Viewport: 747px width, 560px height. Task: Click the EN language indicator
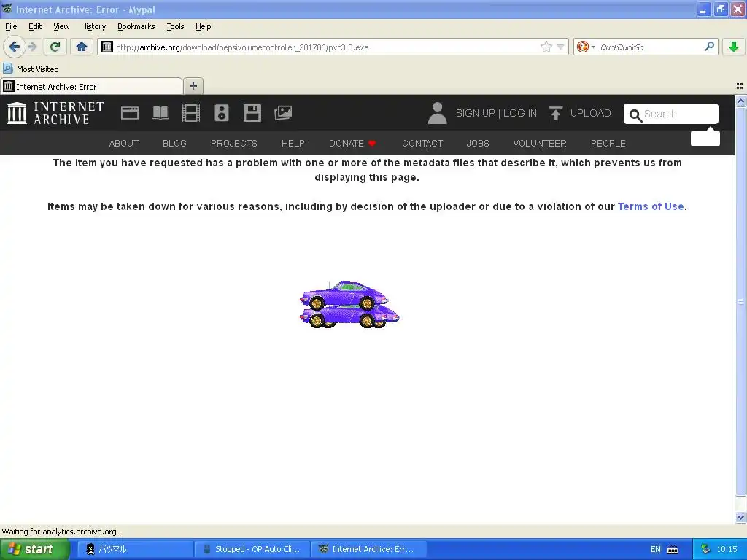656,549
